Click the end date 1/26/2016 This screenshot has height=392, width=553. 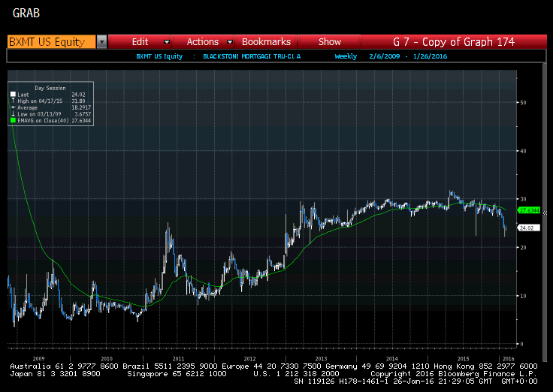point(430,56)
